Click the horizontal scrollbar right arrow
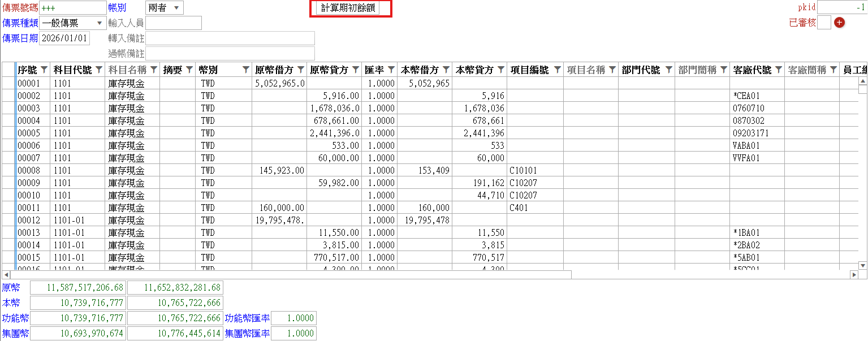 (854, 275)
